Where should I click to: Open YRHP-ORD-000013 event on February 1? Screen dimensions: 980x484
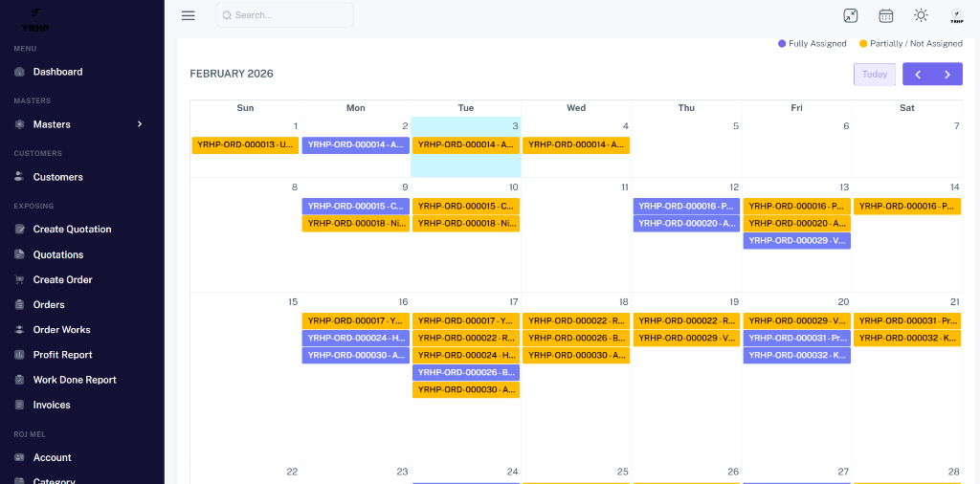pos(245,144)
